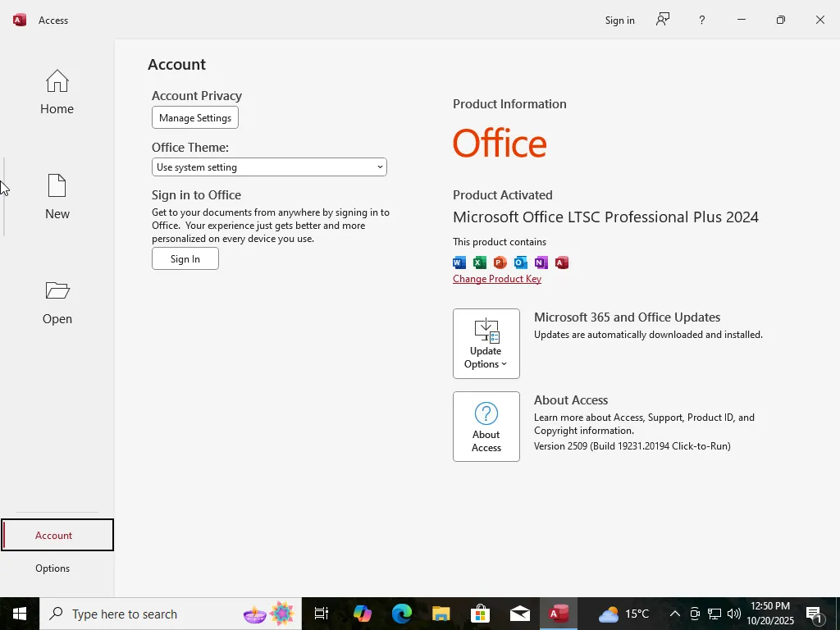Click the Outlook icon in product list
840x630 pixels.
coord(520,262)
